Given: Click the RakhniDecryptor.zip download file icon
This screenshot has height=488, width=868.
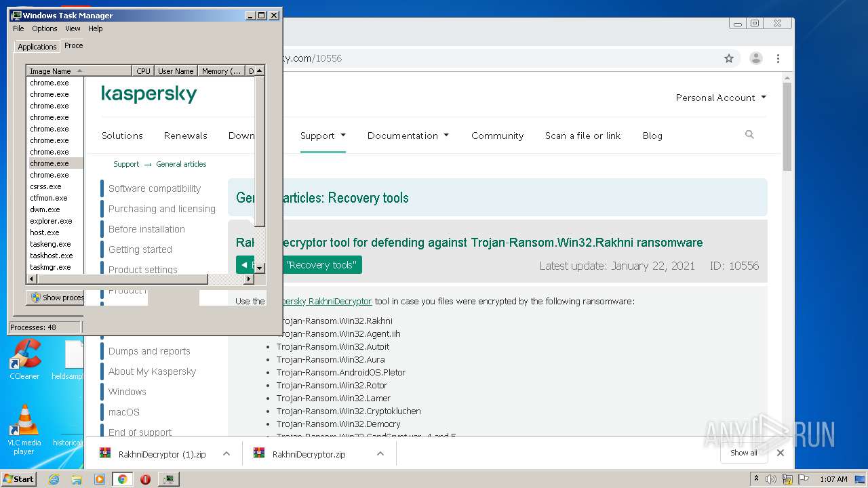Looking at the screenshot, I should point(259,453).
